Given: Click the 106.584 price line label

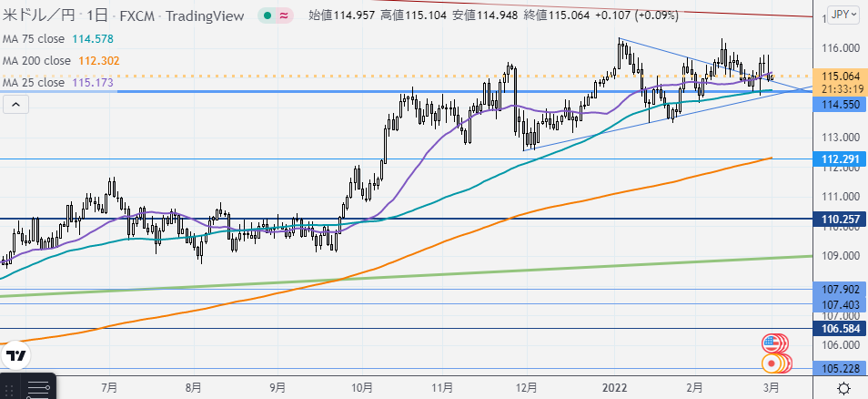Looking at the screenshot, I should (x=841, y=329).
